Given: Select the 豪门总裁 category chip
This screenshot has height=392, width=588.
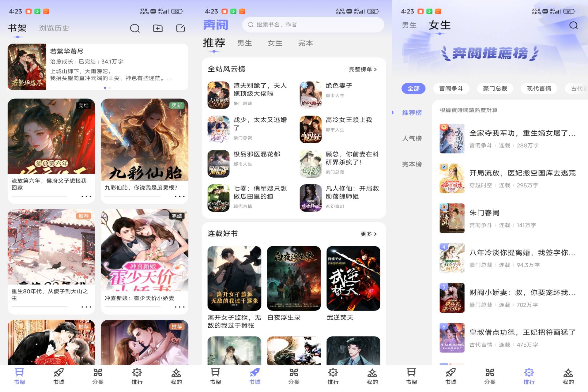Looking at the screenshot, I should [x=495, y=89].
